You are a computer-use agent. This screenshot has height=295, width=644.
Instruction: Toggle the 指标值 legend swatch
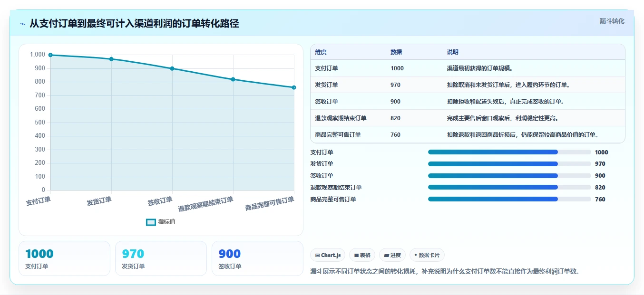151,222
